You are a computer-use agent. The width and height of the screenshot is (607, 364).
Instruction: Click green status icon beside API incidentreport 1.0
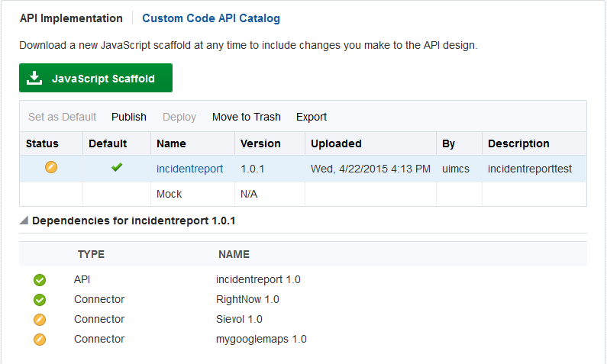tap(40, 280)
